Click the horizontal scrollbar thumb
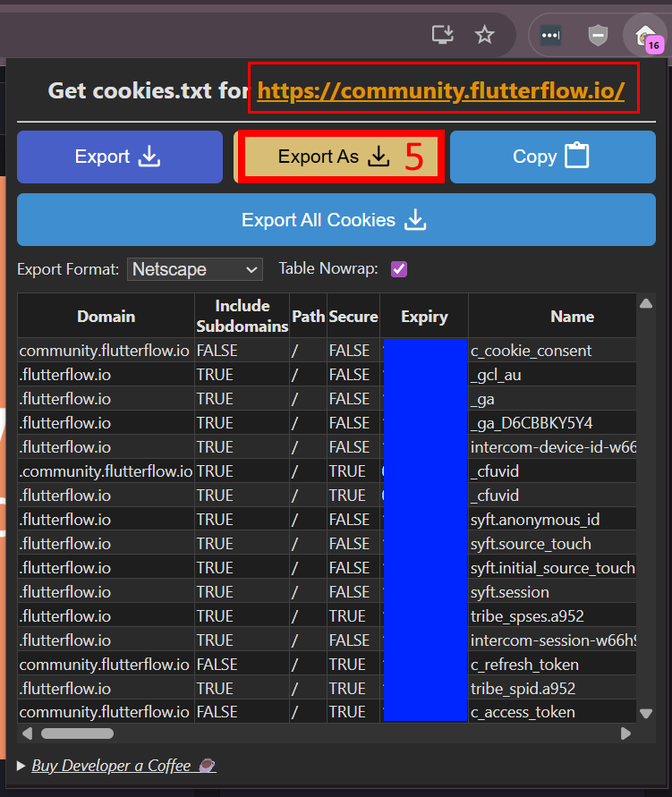Screen dimensions: 672x797 click(x=77, y=733)
